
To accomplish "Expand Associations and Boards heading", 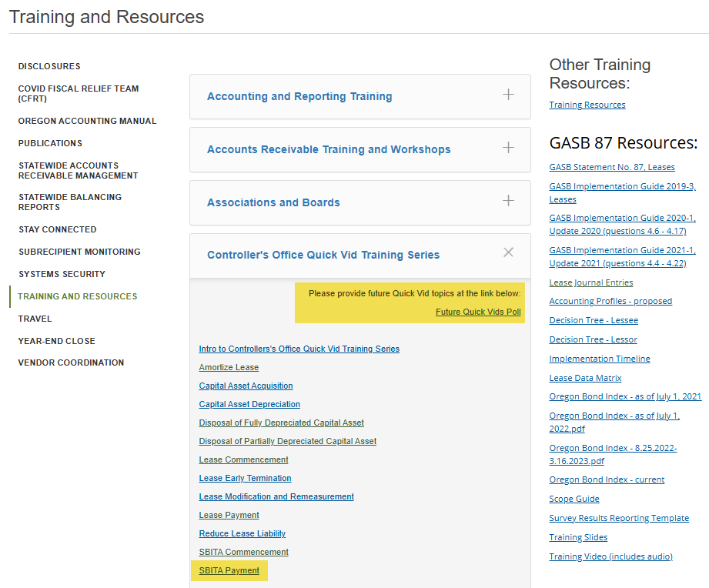I will click(x=273, y=203).
